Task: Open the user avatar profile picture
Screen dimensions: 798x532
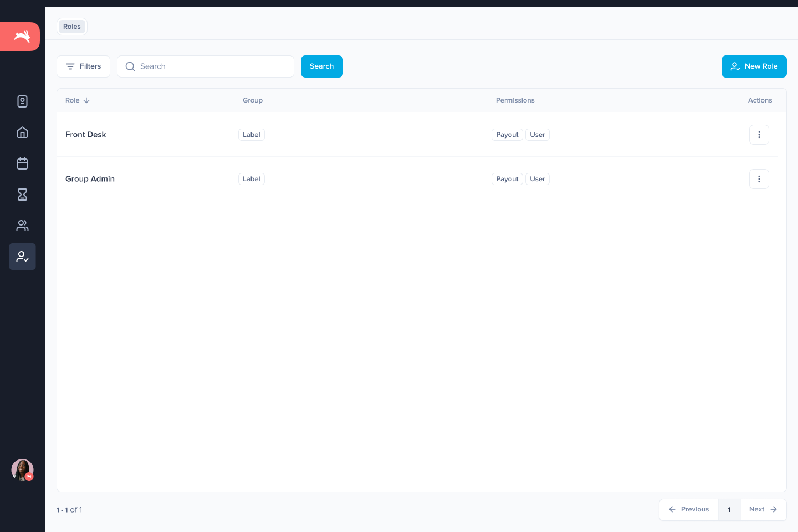Action: [22, 470]
